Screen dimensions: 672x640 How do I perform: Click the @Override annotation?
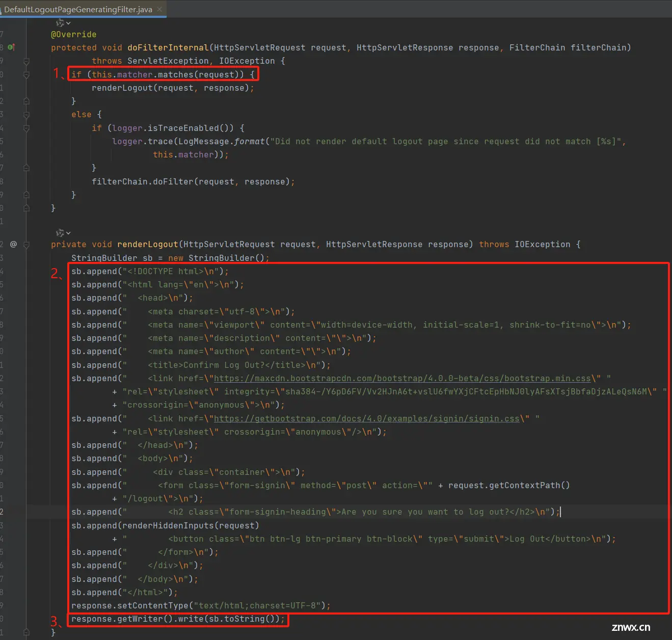tap(73, 34)
